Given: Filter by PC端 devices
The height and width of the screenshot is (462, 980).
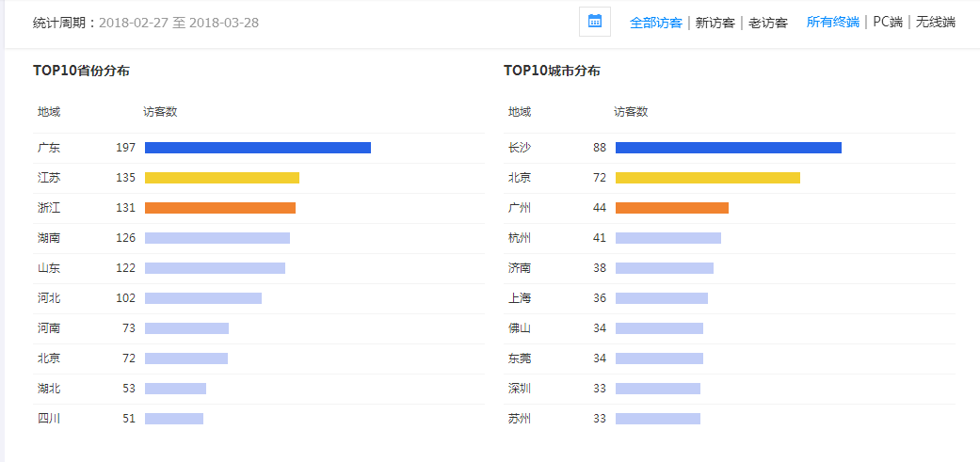Looking at the screenshot, I should pyautogui.click(x=888, y=23).
